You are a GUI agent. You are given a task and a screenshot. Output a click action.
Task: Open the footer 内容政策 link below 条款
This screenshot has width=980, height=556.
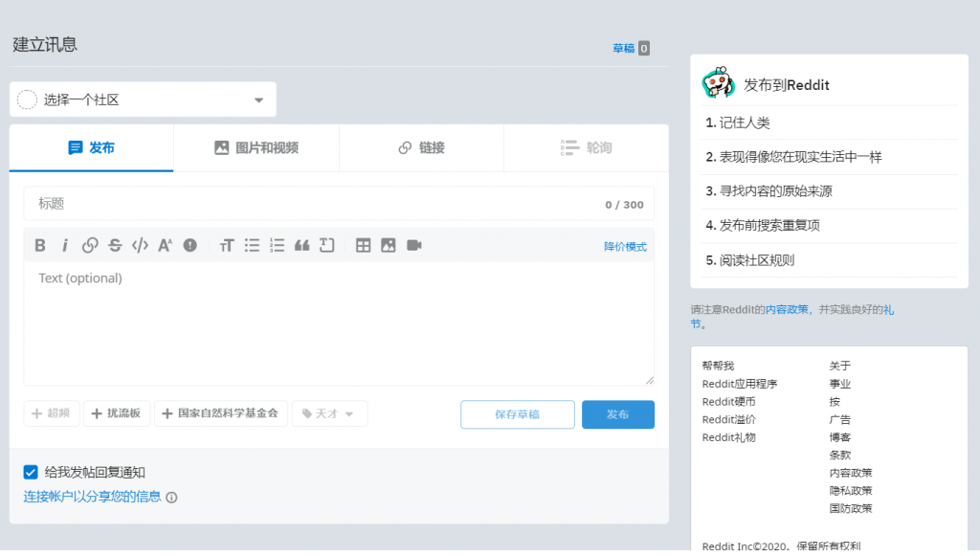pos(851,474)
